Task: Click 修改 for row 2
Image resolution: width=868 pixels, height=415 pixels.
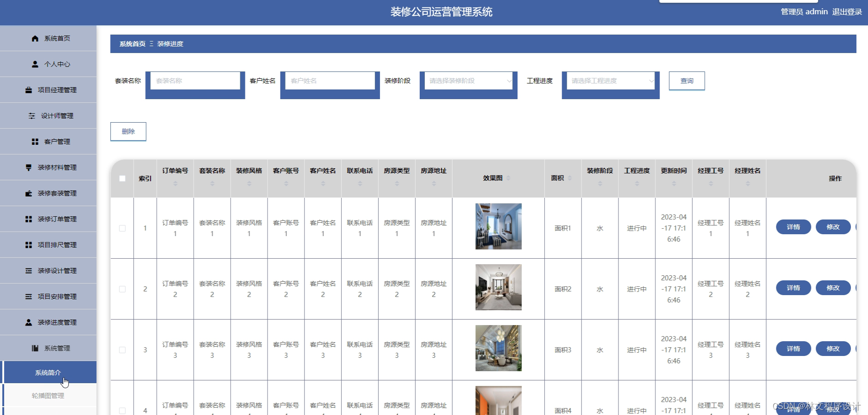Action: [x=833, y=288]
